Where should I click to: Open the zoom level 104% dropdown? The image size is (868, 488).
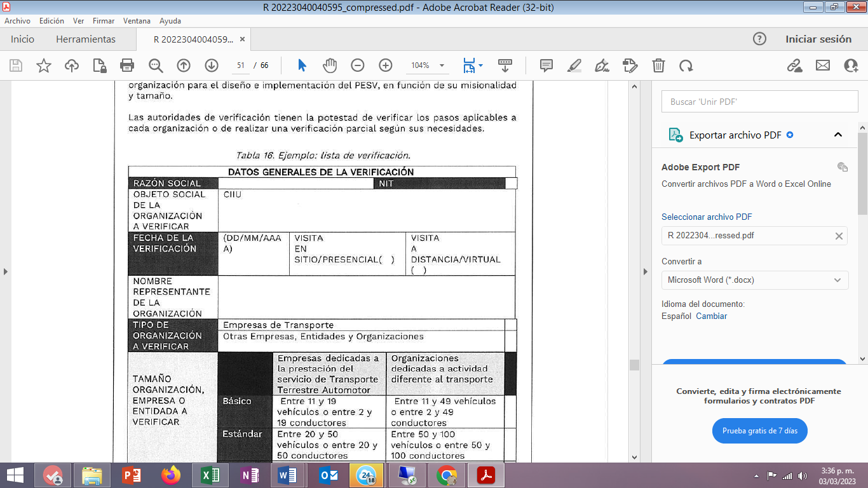442,65
